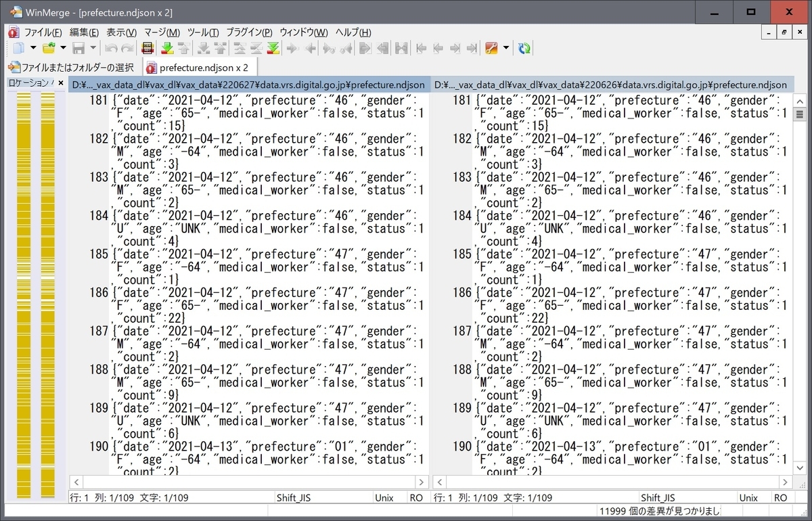
Task: Jump to the first difference icon
Action: (238, 48)
